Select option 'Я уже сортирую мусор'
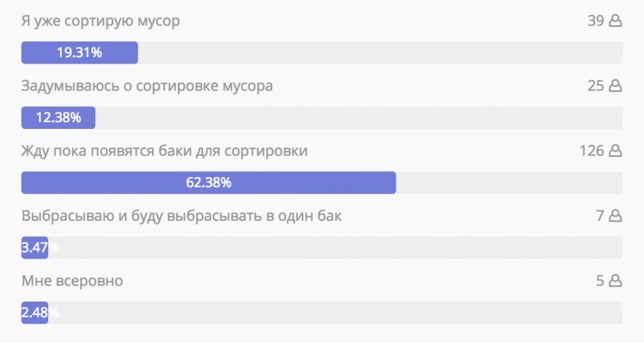The image size is (644, 343). coord(101,21)
